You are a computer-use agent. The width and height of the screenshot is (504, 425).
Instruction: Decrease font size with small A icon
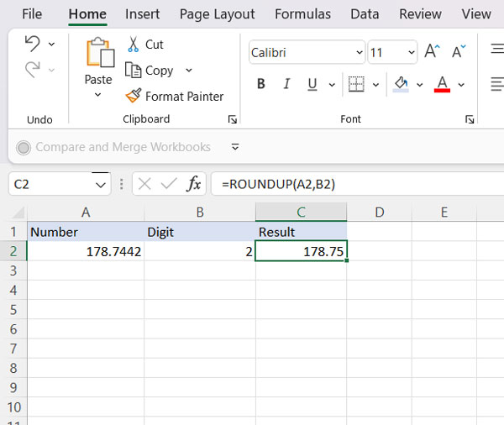click(x=459, y=51)
